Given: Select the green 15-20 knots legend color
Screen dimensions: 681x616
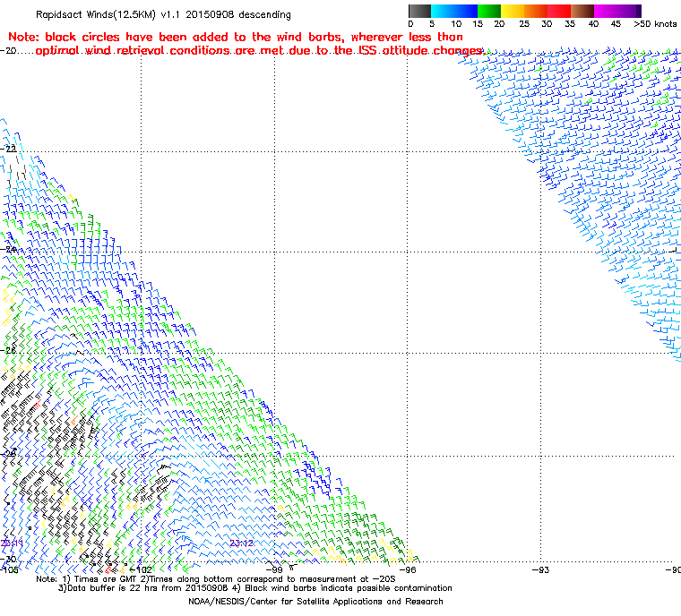Looking at the screenshot, I should point(489,11).
